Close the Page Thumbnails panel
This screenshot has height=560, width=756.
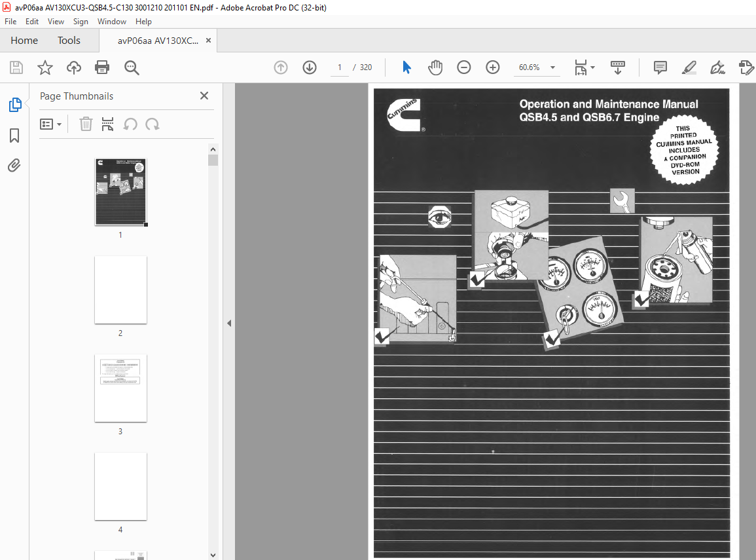tap(204, 96)
